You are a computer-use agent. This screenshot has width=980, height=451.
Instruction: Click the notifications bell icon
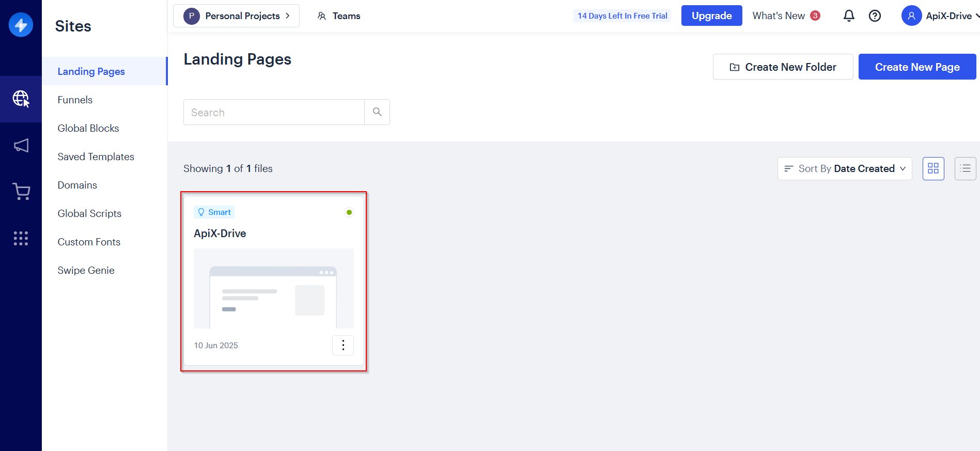pos(849,16)
